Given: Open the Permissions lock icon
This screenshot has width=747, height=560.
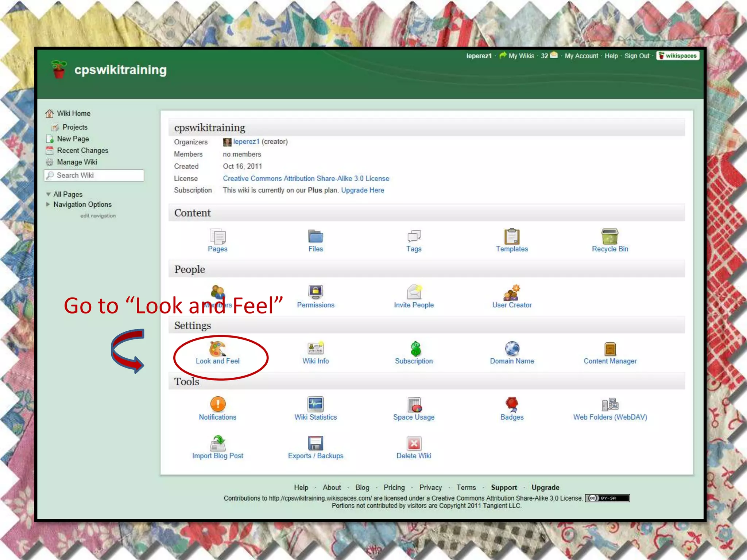Looking at the screenshot, I should pyautogui.click(x=316, y=292).
